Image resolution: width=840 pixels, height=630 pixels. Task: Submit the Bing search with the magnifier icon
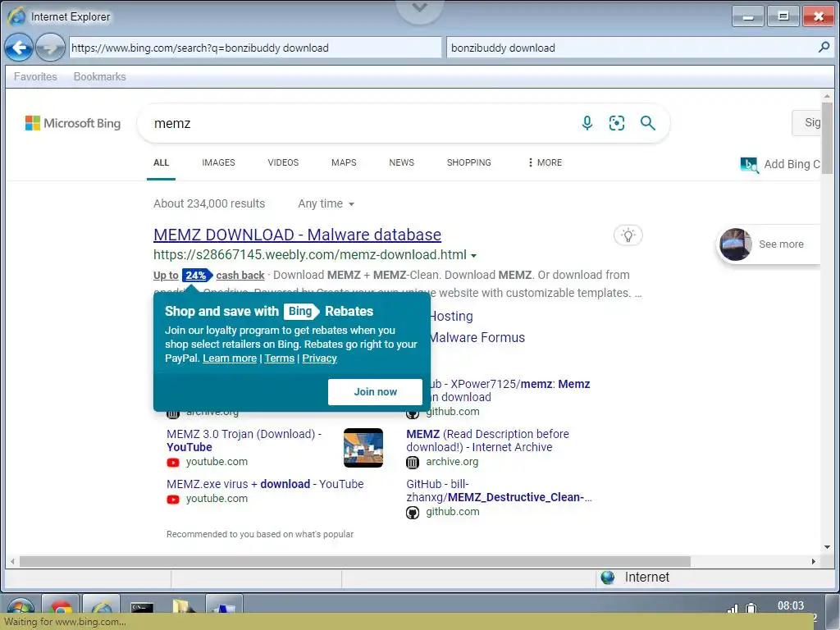[648, 123]
